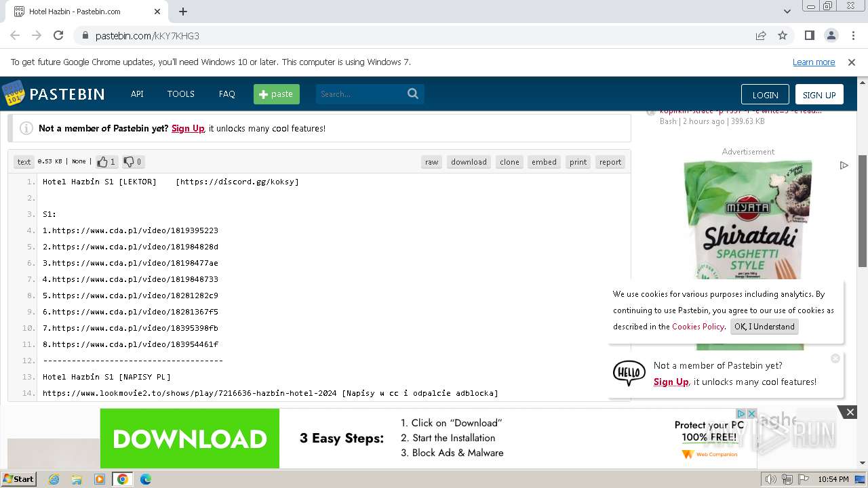Click line 4 cda.pl video 1819395223
This screenshot has width=868, height=488.
130,230
